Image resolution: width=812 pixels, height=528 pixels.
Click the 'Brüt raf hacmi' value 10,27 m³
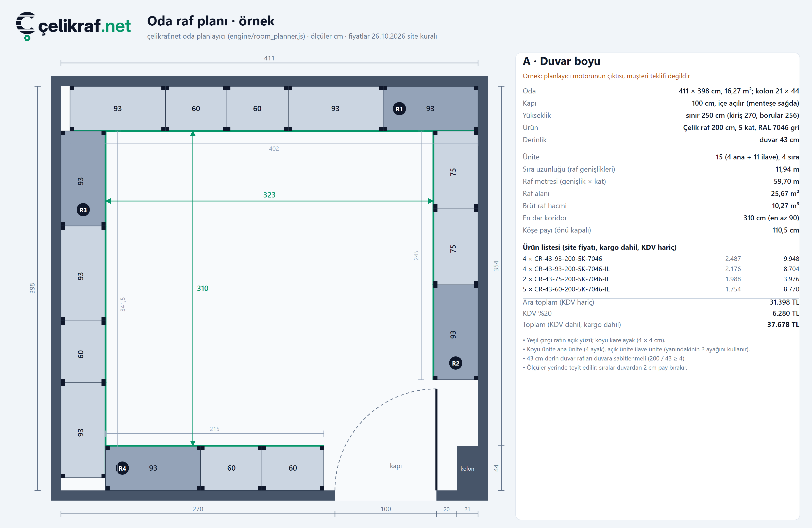point(785,205)
